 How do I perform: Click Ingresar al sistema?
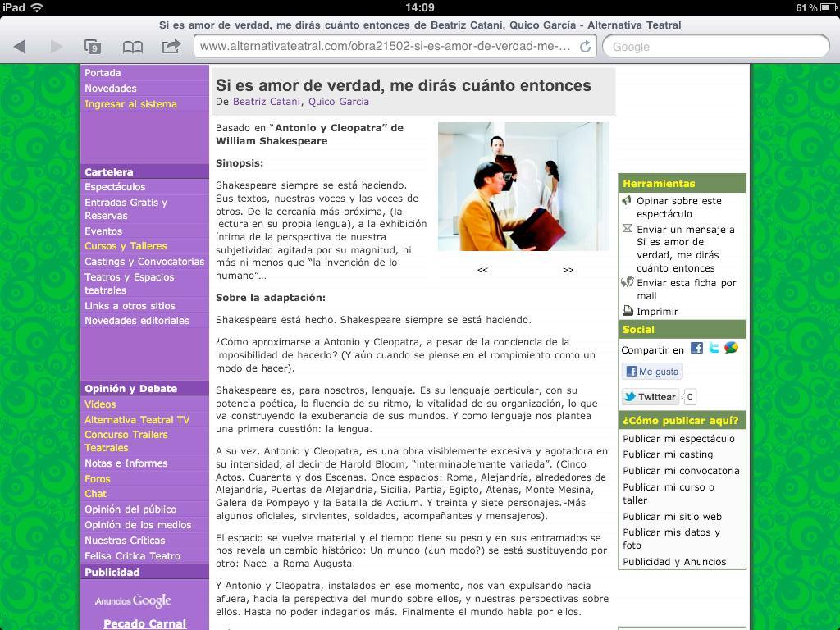point(130,104)
